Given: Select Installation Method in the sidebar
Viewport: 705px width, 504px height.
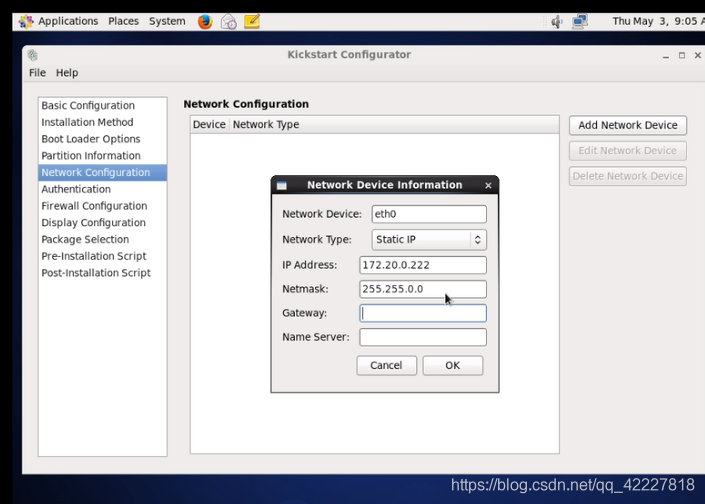Looking at the screenshot, I should pos(103,122).
